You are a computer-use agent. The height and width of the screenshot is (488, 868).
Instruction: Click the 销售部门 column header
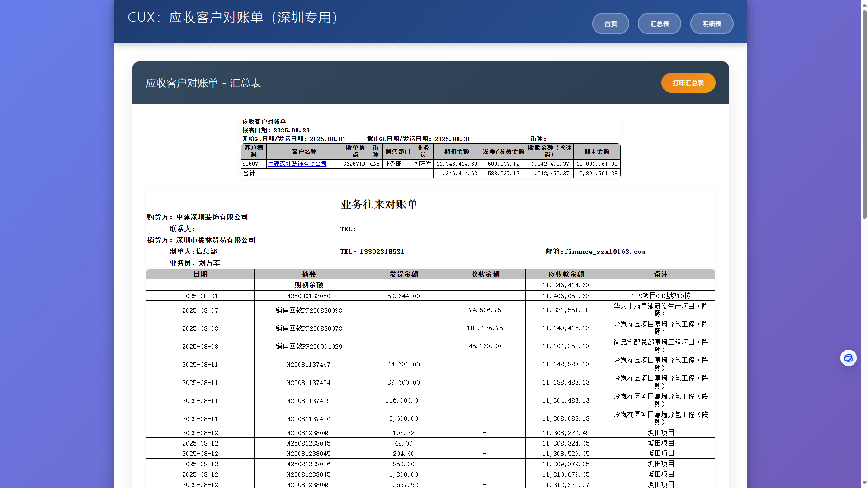point(398,151)
